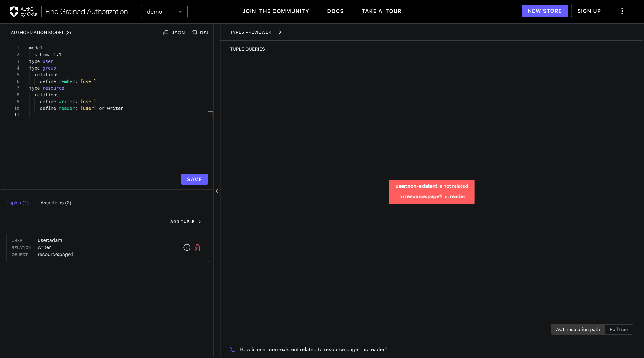Place cursor on empty editor line 11
The width and height of the screenshot is (644, 358).
[121, 115]
